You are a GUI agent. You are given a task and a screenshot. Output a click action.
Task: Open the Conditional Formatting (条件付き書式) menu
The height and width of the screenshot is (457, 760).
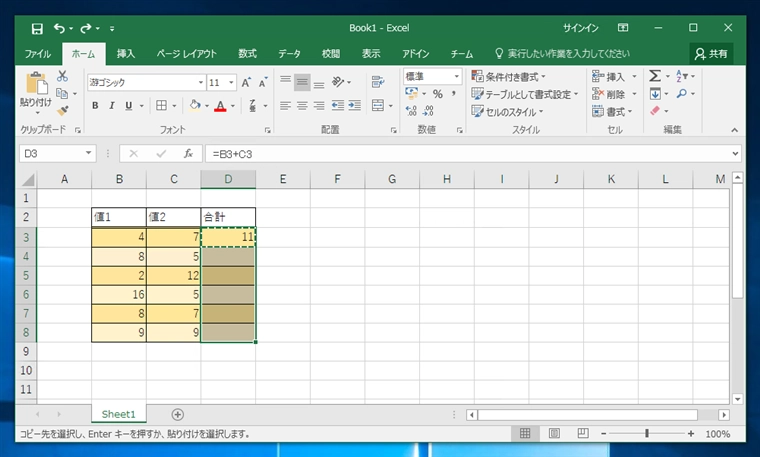click(508, 77)
